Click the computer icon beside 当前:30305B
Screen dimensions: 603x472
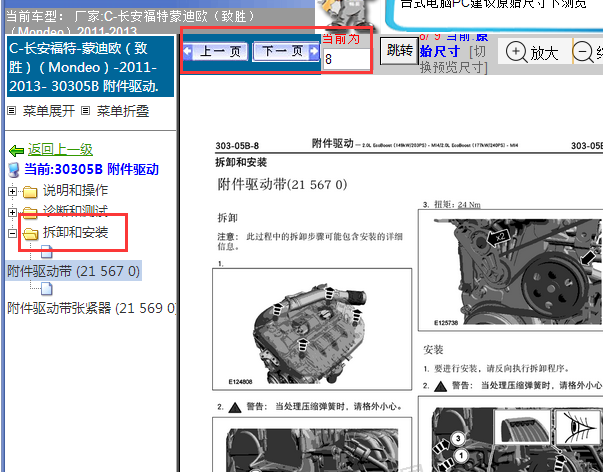14,170
